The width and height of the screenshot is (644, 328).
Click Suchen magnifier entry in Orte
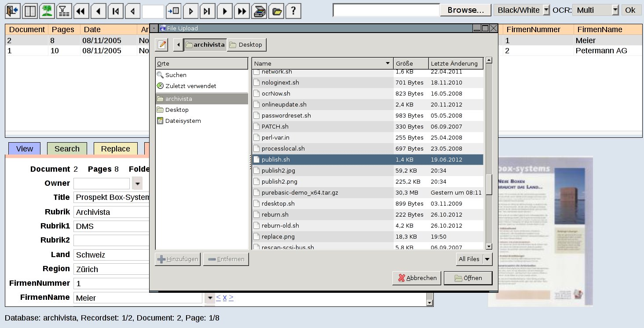[202, 75]
